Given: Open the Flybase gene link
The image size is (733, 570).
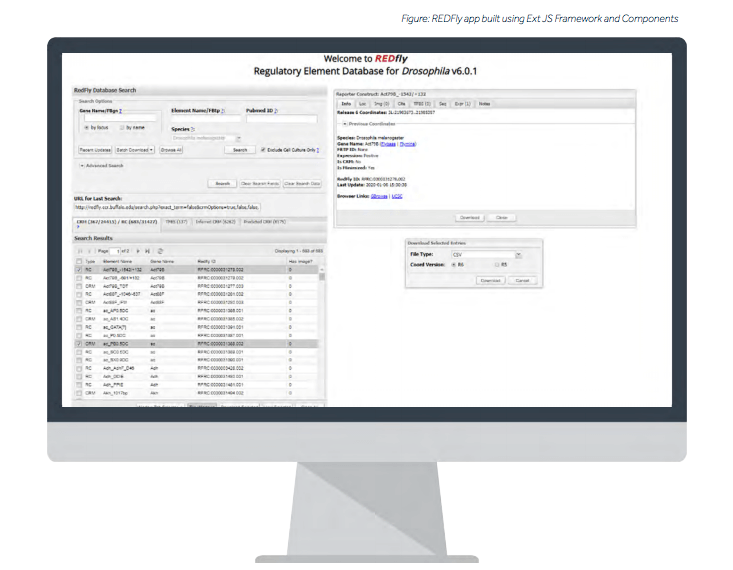Looking at the screenshot, I should point(388,144).
